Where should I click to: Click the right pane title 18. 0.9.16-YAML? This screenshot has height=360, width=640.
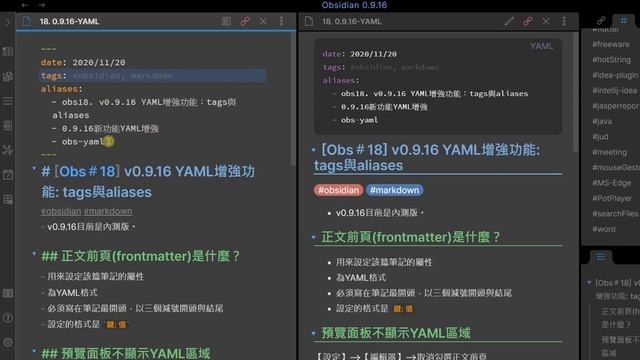(352, 21)
